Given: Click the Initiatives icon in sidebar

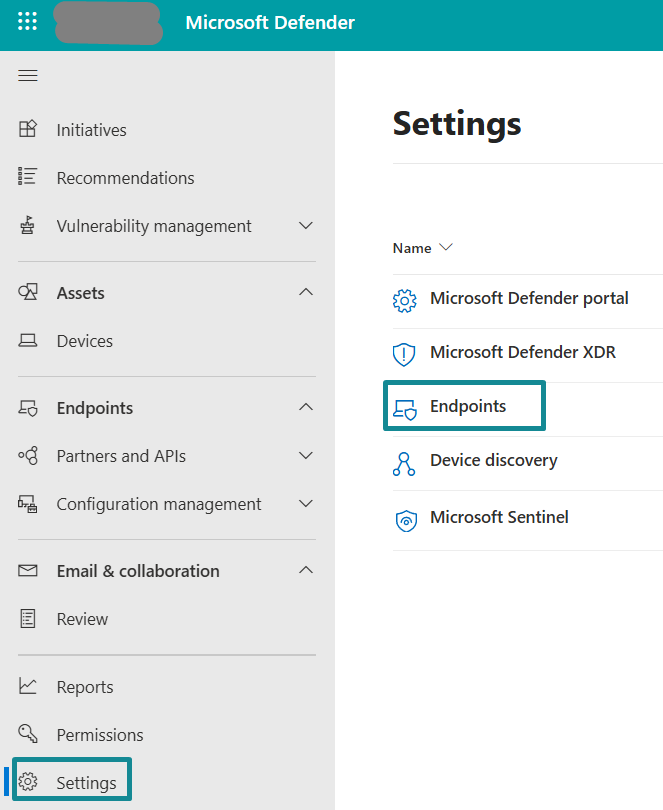Looking at the screenshot, I should tap(28, 129).
